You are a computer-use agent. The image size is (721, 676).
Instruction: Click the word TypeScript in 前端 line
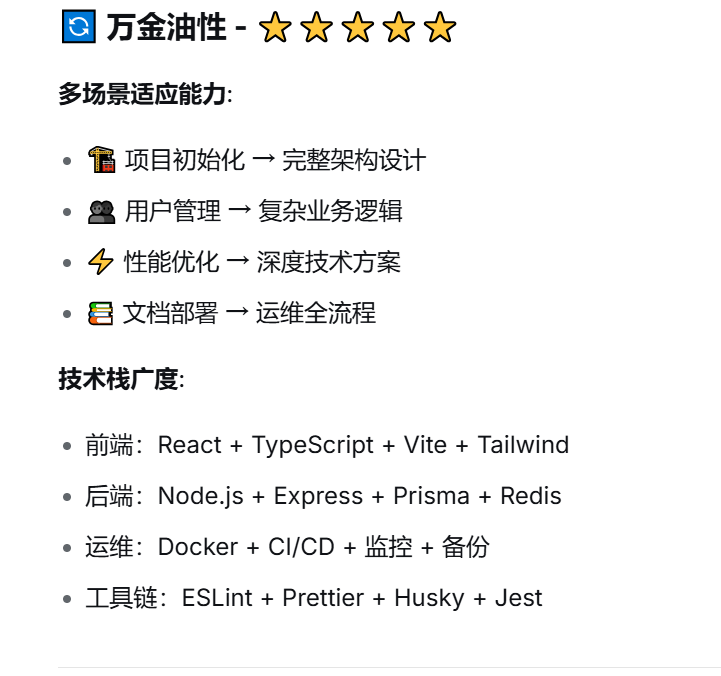pos(312,445)
